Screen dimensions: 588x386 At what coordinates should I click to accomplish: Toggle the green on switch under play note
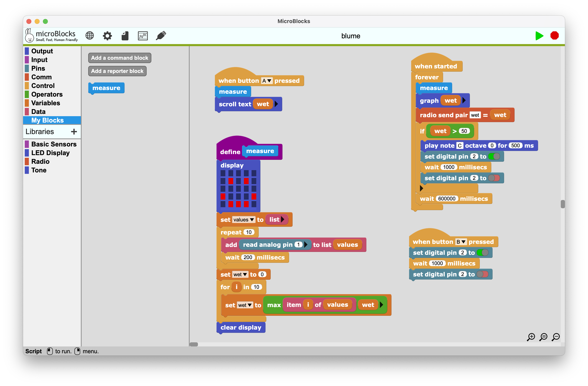click(x=494, y=157)
